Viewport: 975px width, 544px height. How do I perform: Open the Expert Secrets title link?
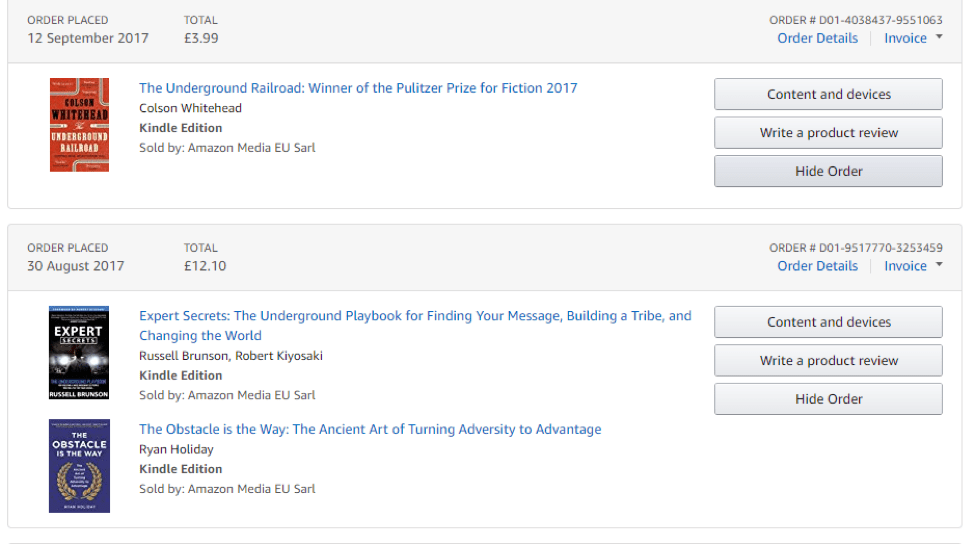tap(415, 325)
